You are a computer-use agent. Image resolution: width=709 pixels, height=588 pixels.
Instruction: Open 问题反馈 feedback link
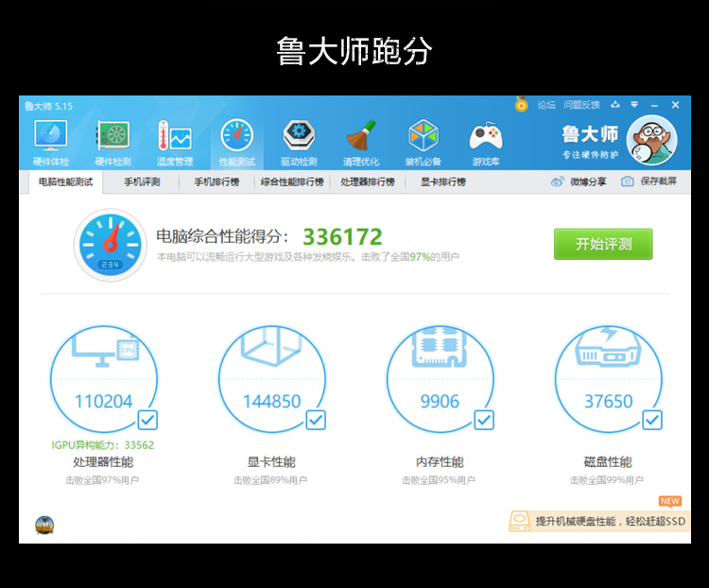[x=581, y=105]
